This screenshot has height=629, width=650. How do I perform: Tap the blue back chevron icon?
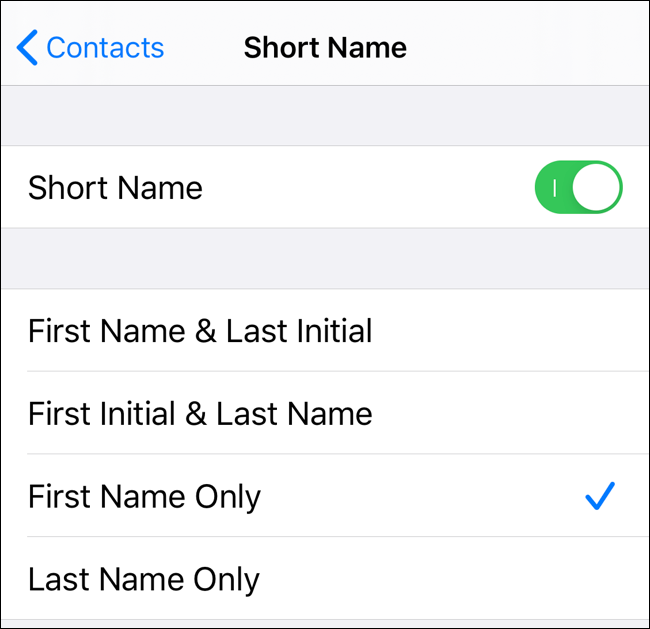[x=27, y=48]
